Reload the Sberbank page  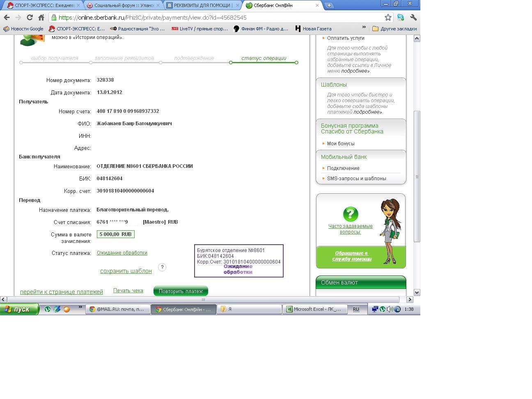click(30, 18)
